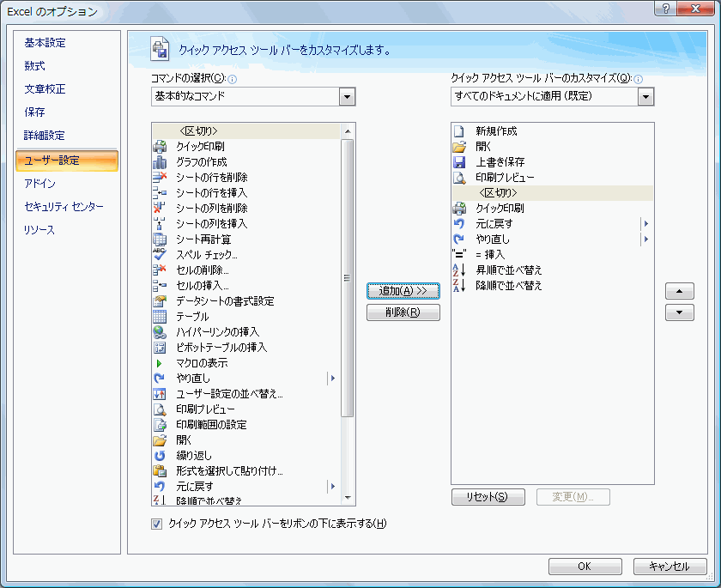This screenshot has width=721, height=588.
Task: Move selected item up with up-arrow button
Action: pyautogui.click(x=679, y=291)
